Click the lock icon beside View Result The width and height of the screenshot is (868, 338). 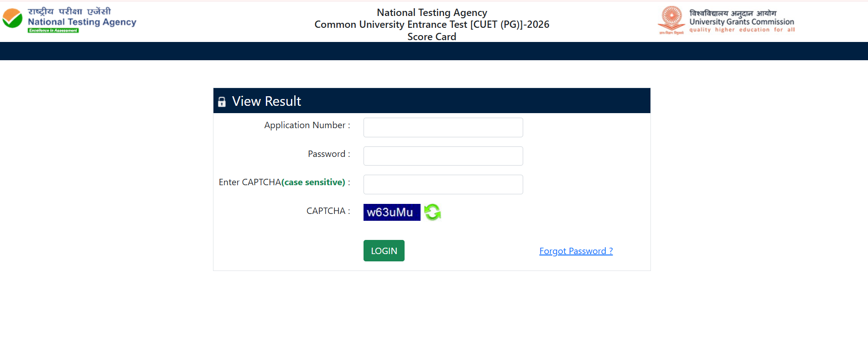pos(222,102)
